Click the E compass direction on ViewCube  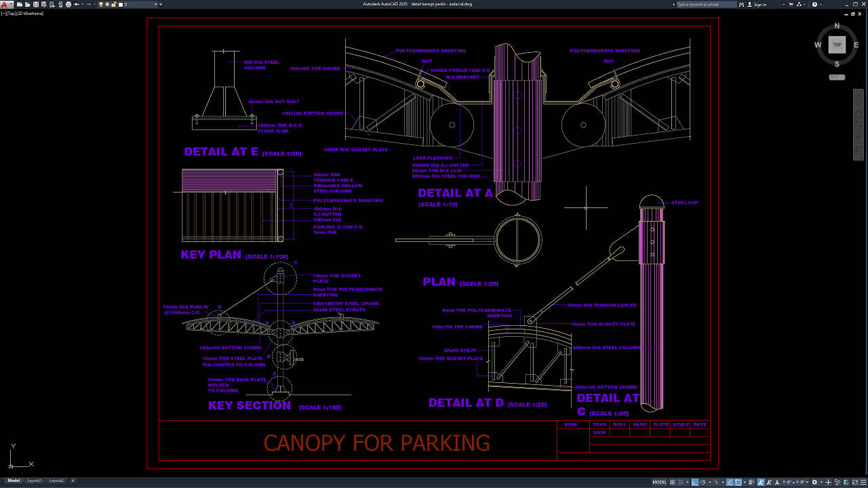click(855, 45)
